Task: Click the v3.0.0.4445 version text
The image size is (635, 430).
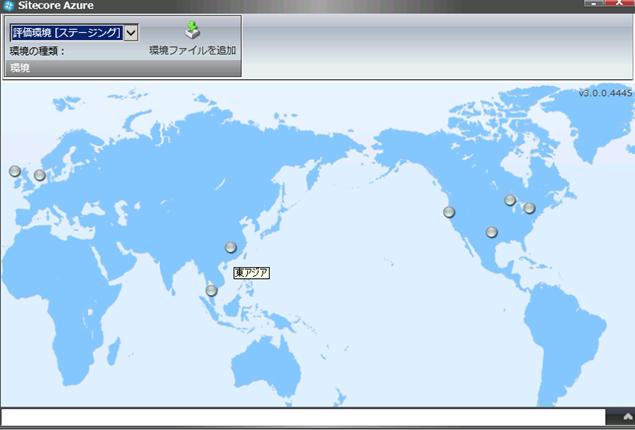Action: [605, 93]
